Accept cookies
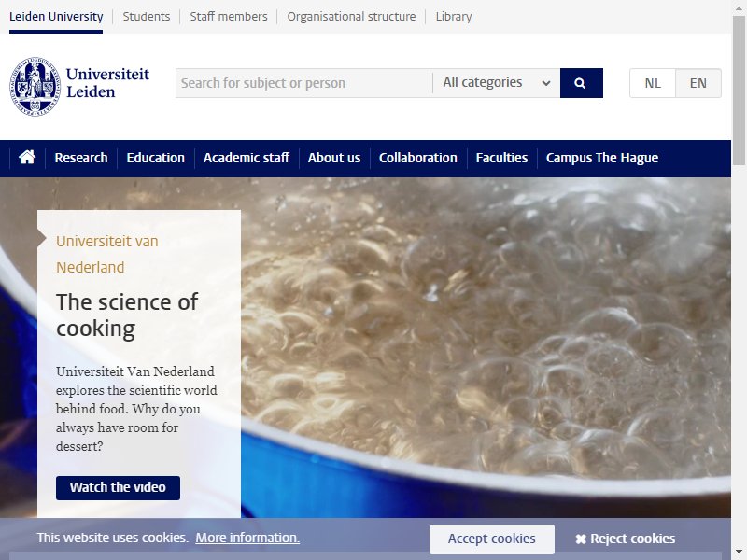 pyautogui.click(x=492, y=539)
